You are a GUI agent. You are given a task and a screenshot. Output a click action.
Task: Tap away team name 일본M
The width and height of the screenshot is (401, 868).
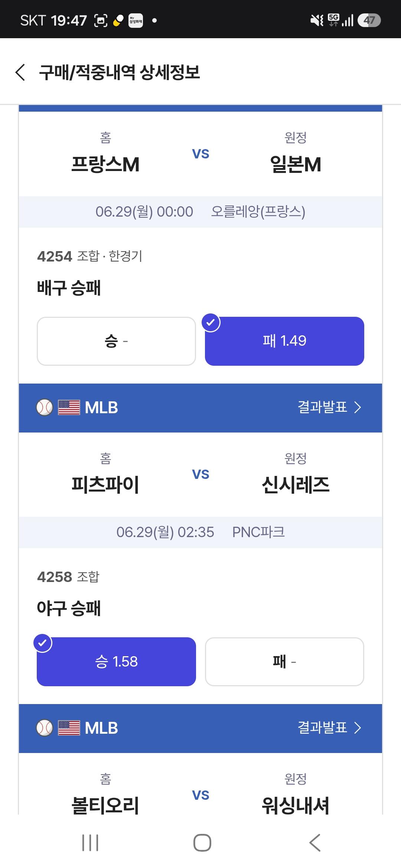(x=296, y=164)
